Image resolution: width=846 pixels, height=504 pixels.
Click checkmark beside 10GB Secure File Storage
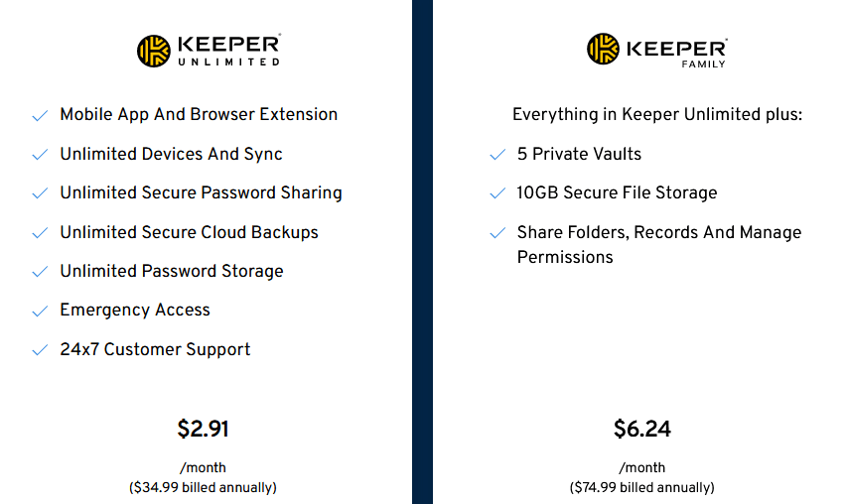[x=497, y=193]
